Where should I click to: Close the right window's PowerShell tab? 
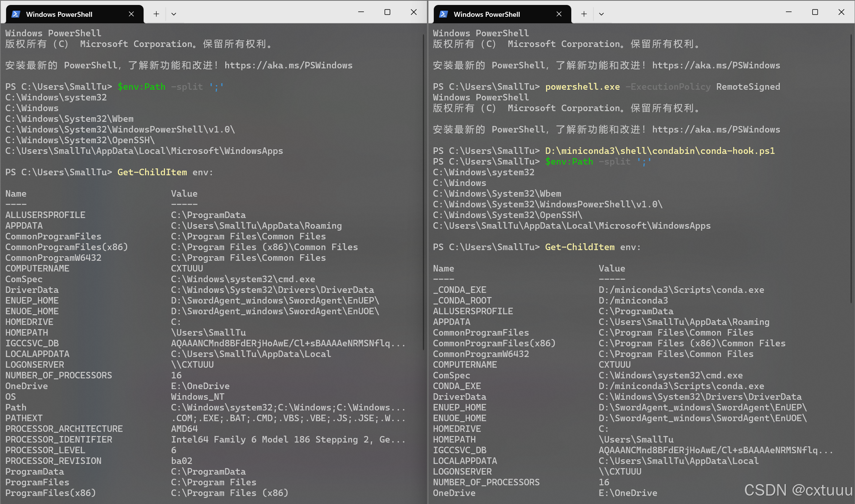(559, 14)
